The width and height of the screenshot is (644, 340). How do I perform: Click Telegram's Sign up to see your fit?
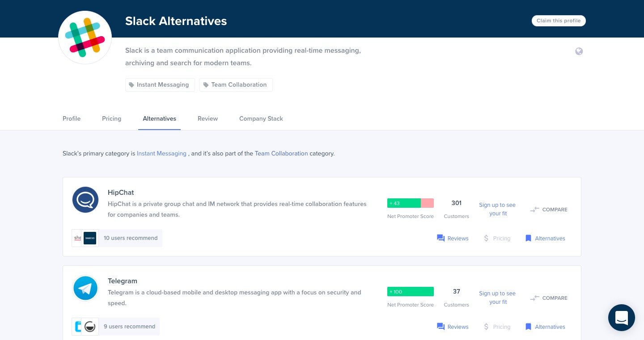pyautogui.click(x=497, y=298)
